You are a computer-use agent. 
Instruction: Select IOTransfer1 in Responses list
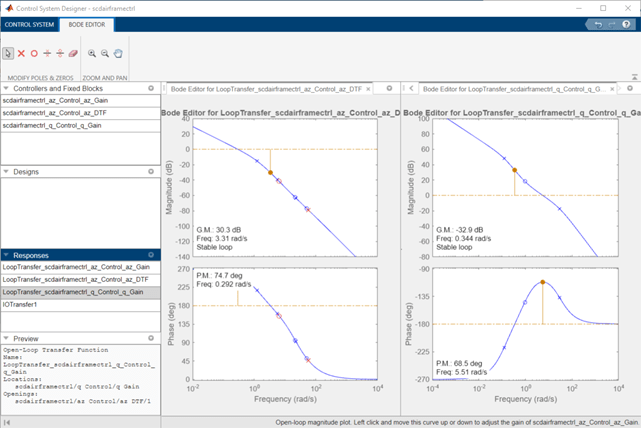tap(21, 304)
